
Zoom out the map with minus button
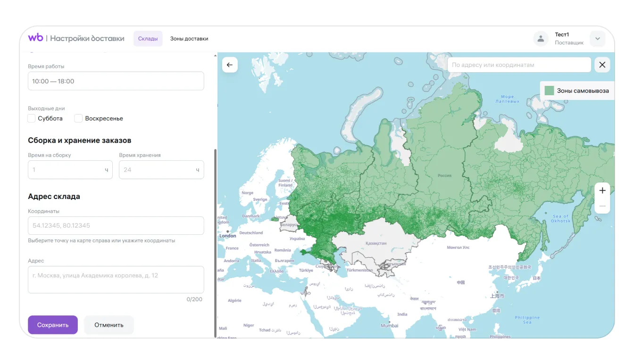point(602,206)
